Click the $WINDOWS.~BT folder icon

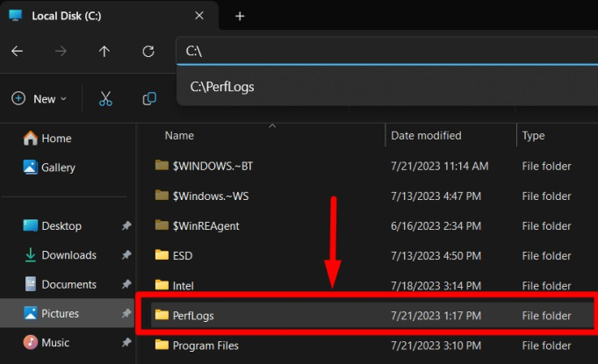pyautogui.click(x=161, y=166)
